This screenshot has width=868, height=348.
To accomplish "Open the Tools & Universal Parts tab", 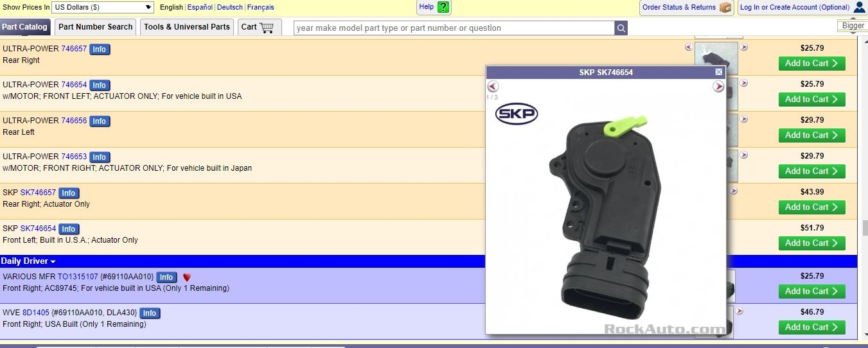I will (x=187, y=27).
